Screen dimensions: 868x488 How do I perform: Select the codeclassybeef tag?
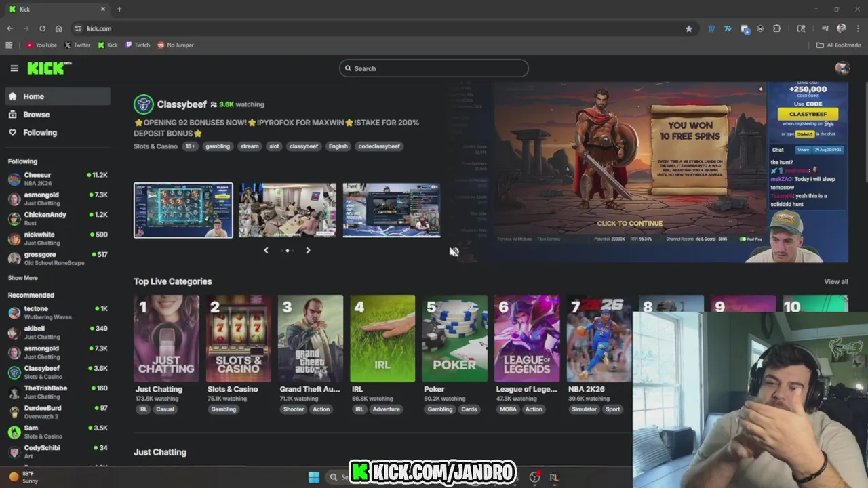pyautogui.click(x=379, y=146)
